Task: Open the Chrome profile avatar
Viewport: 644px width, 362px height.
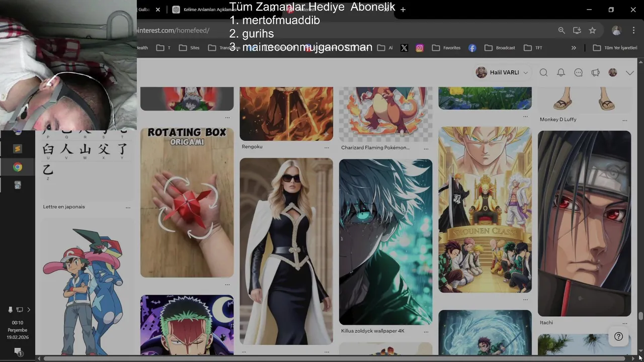Action: 616,31
